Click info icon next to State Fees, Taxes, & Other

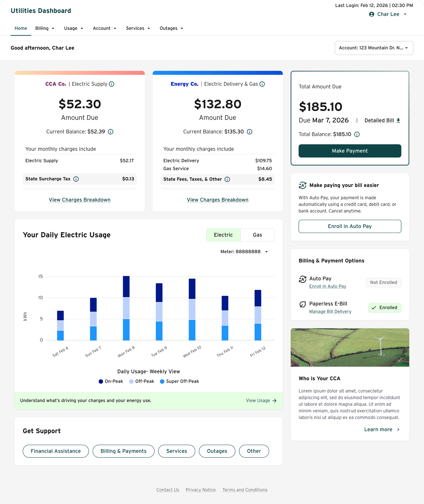click(x=227, y=179)
